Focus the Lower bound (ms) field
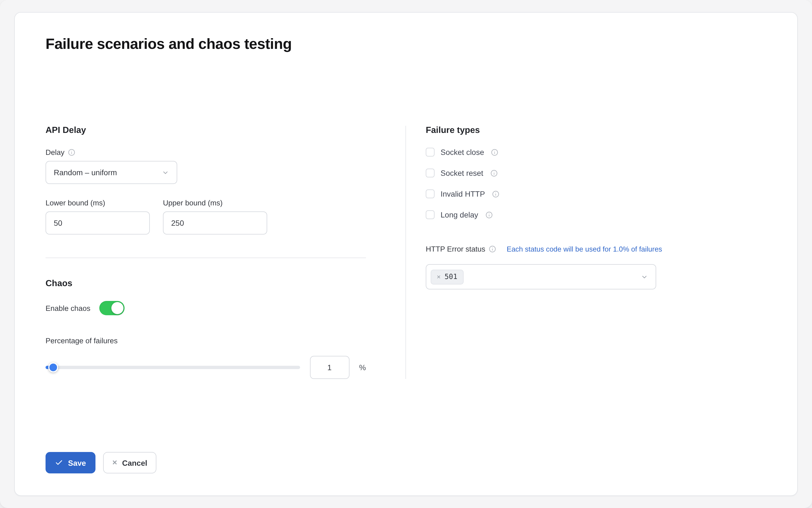Screen dimensions: 812x508 coord(98,223)
